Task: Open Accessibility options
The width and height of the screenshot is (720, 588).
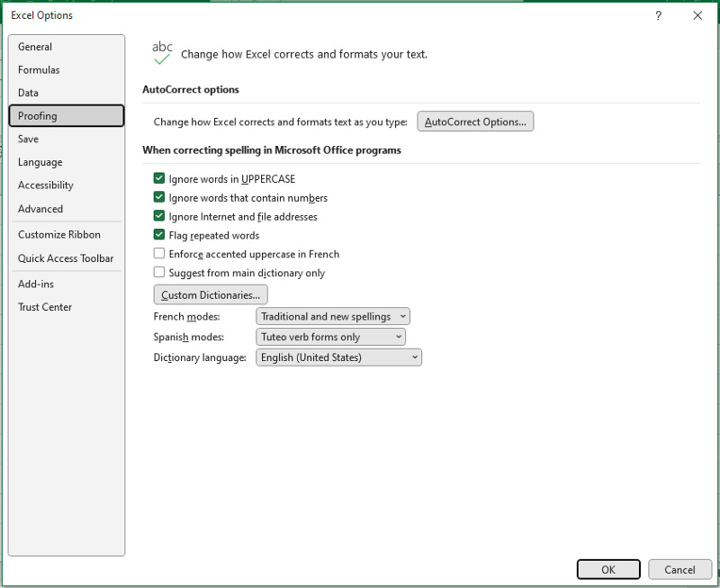Action: tap(66, 185)
